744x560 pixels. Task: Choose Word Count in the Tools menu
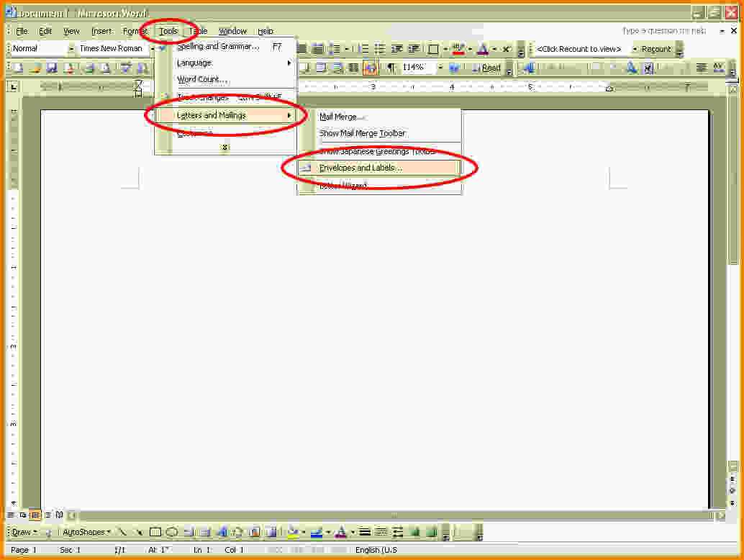225,78
